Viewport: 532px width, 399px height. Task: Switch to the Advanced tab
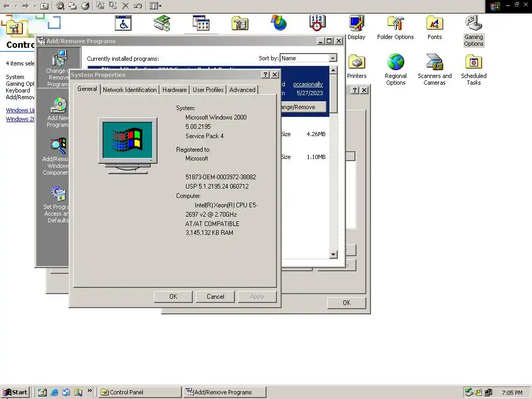coord(242,90)
